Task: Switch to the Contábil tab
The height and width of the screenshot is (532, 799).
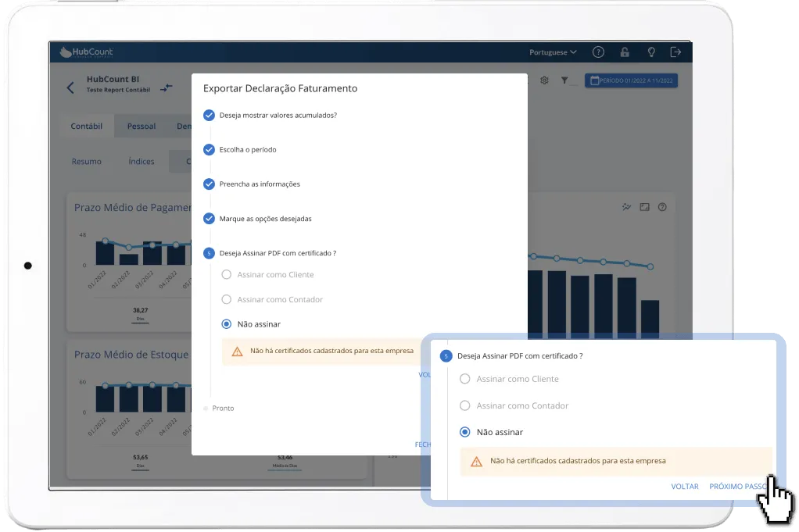Action: coord(87,127)
